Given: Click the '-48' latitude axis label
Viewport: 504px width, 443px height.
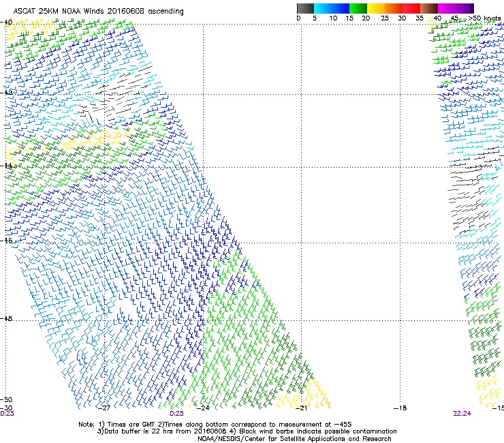Looking at the screenshot, I should coord(6,318).
